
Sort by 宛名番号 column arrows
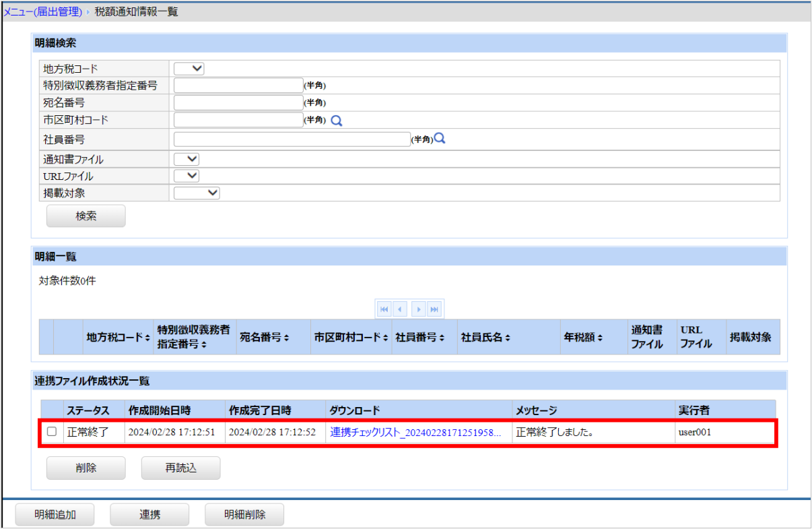287,338
